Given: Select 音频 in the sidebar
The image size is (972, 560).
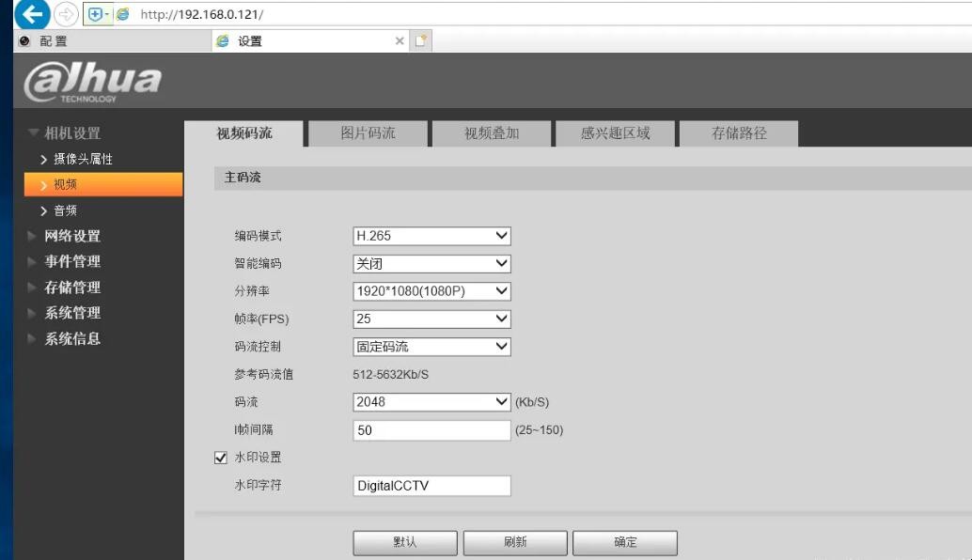Looking at the screenshot, I should pyautogui.click(x=62, y=210).
